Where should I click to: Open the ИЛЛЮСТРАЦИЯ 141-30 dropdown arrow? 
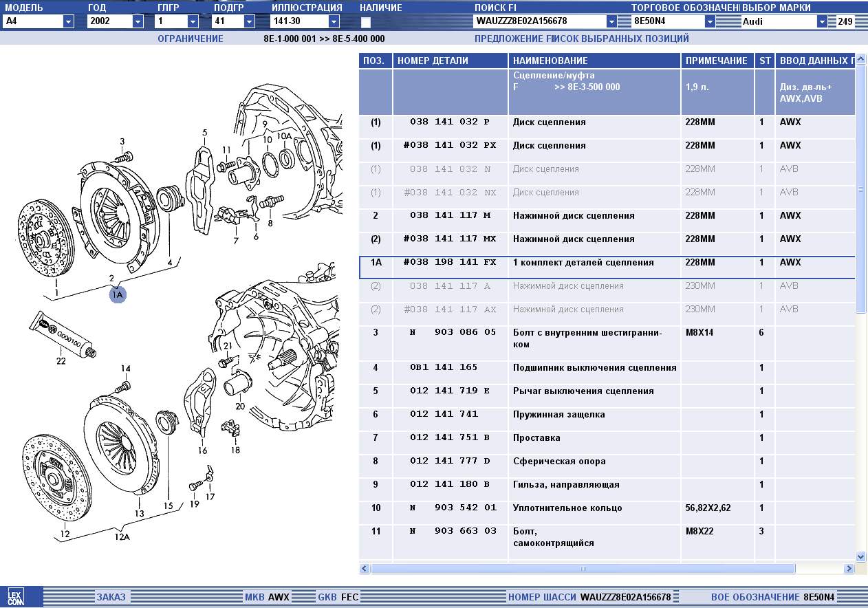[x=334, y=21]
